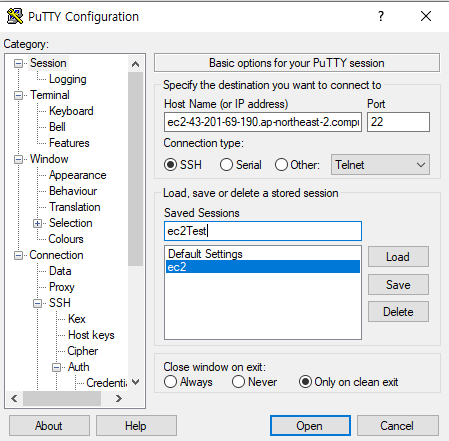Click category tree scroll down arrow

point(135,382)
